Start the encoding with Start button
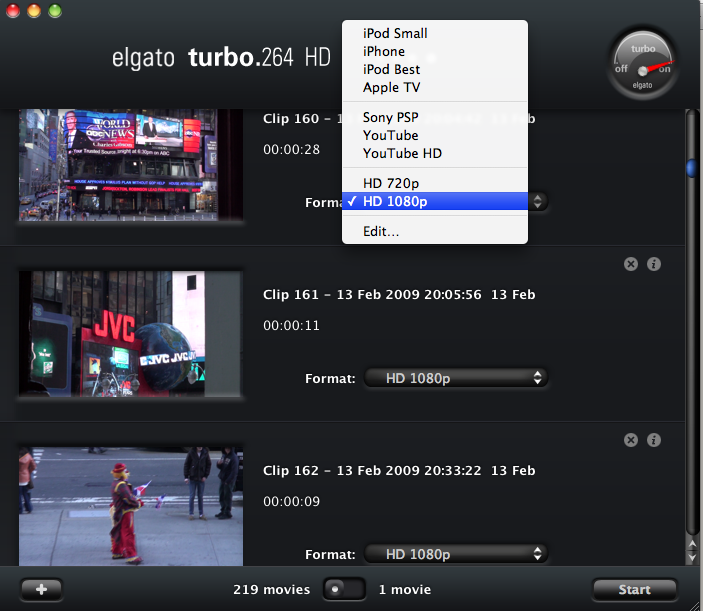 [634, 589]
